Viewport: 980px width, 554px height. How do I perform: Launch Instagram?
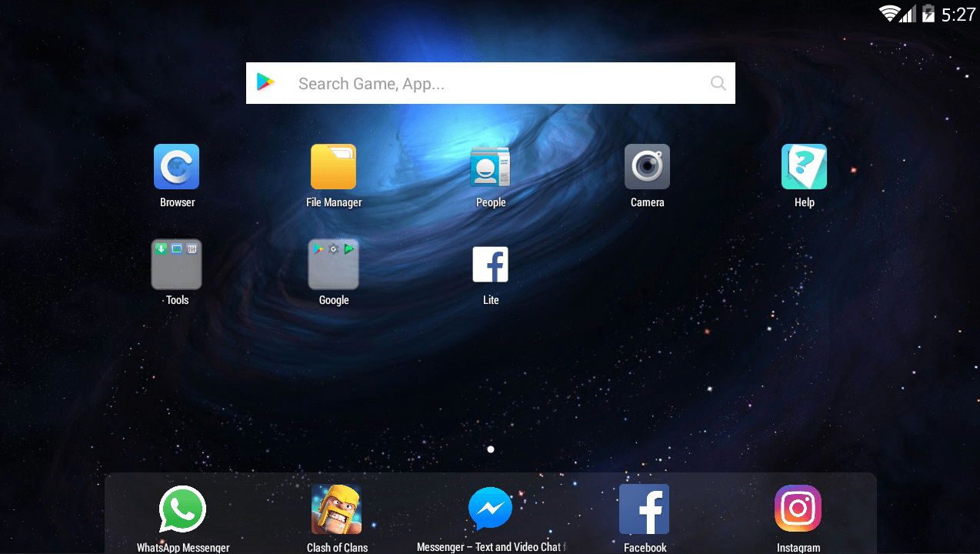pos(798,509)
